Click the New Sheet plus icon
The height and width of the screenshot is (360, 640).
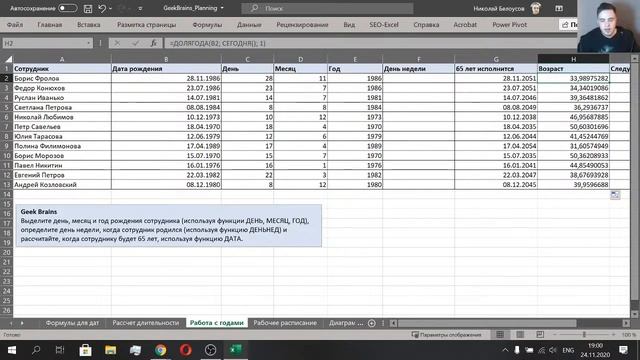click(371, 323)
